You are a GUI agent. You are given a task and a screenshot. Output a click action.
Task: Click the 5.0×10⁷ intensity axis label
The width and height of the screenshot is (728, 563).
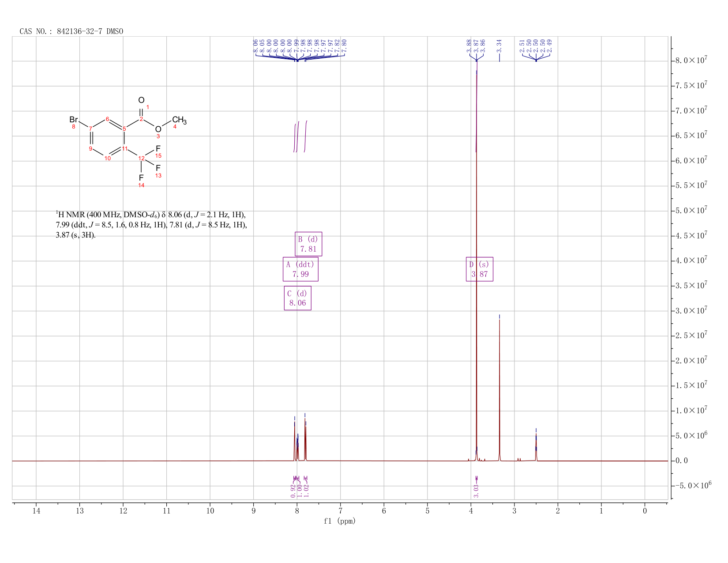coord(691,210)
